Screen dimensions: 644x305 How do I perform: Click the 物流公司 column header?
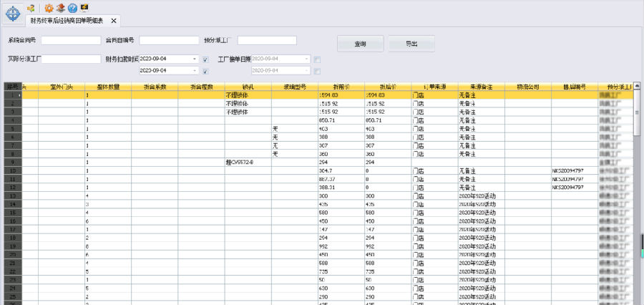click(528, 87)
